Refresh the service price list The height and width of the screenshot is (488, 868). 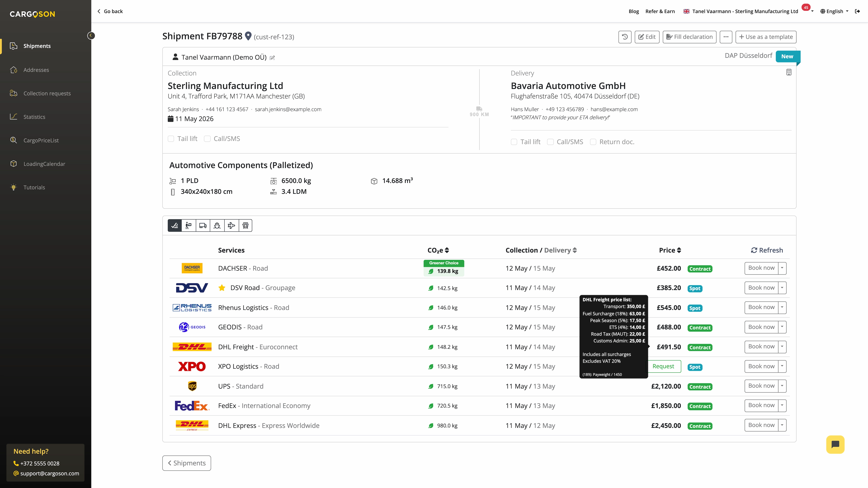click(x=767, y=250)
